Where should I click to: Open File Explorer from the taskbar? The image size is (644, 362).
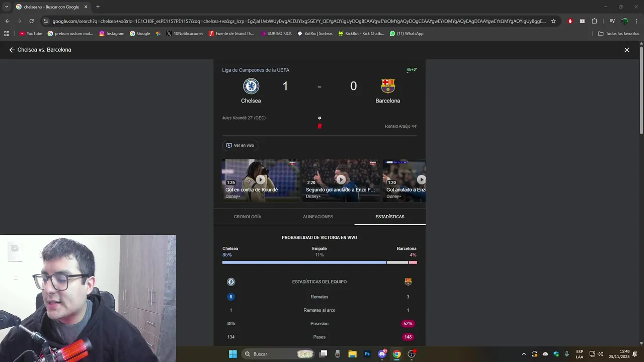point(352,354)
